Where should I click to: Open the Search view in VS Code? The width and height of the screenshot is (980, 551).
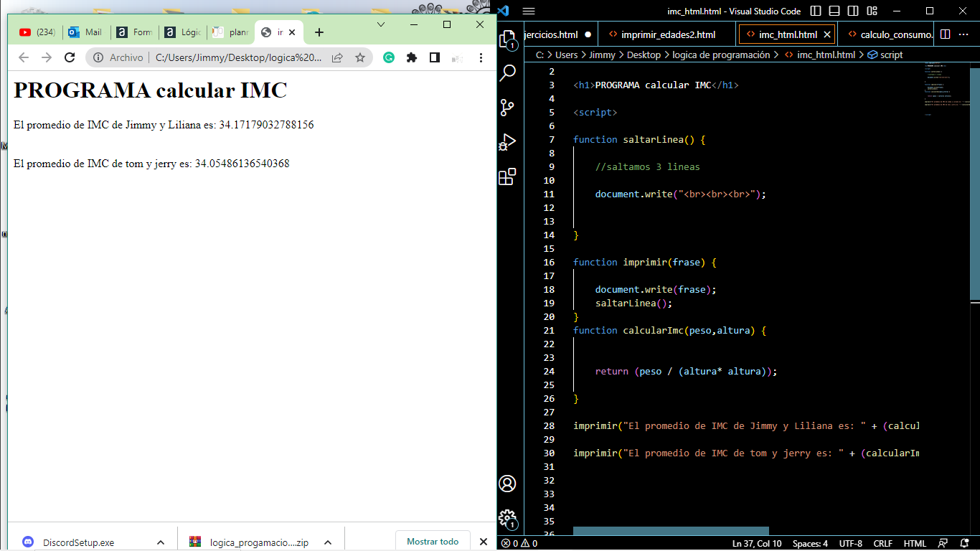click(507, 73)
